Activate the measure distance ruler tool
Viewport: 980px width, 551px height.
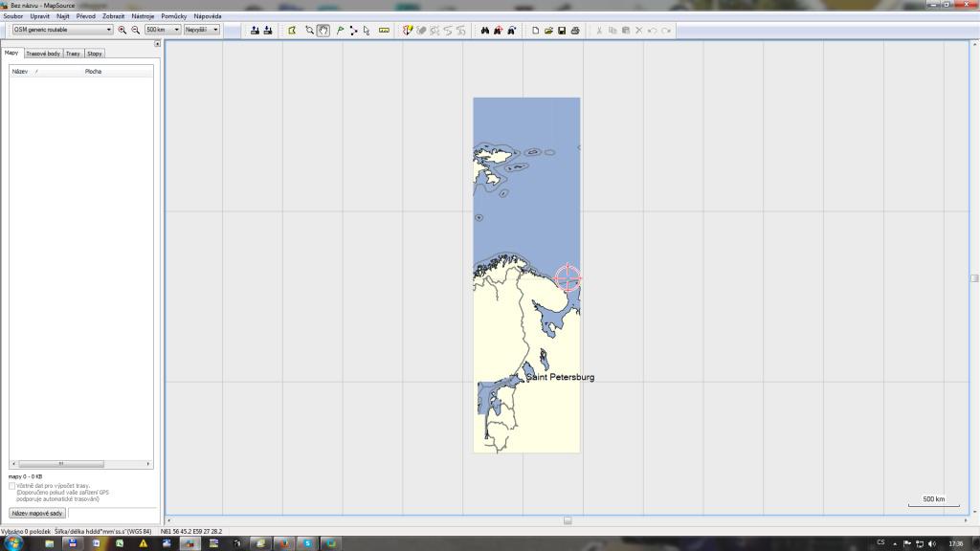384,30
